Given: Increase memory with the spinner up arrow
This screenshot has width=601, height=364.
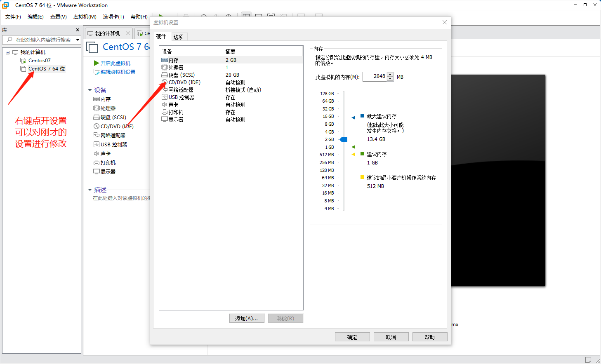Looking at the screenshot, I should [390, 75].
